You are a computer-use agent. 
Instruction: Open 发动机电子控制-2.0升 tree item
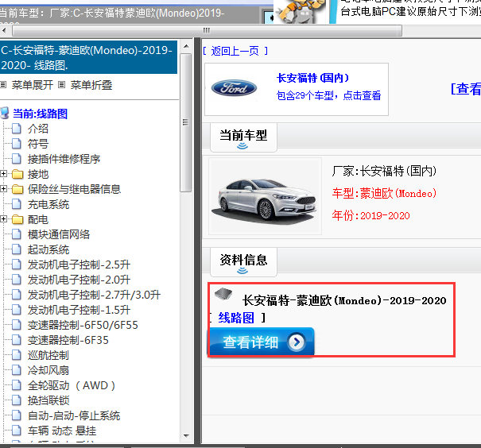pyautogui.click(x=79, y=280)
